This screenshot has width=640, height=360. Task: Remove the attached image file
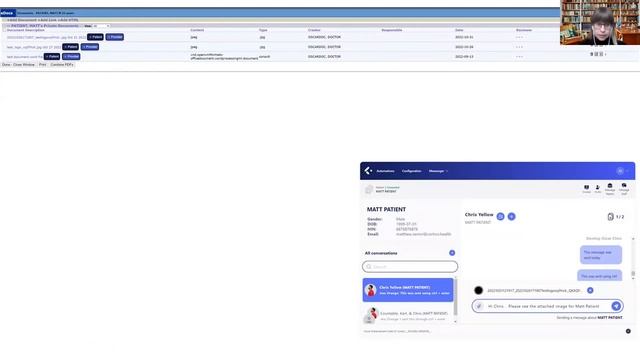tap(590, 290)
